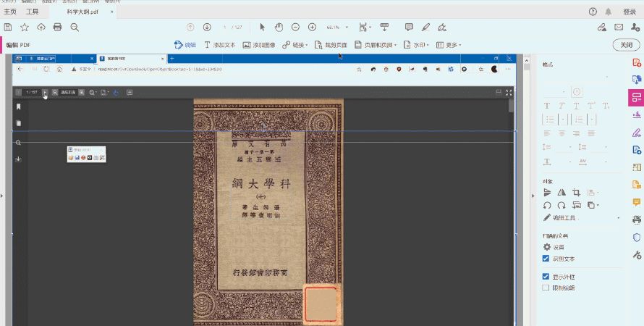Click the highlighter pen tool icon

coord(425,27)
